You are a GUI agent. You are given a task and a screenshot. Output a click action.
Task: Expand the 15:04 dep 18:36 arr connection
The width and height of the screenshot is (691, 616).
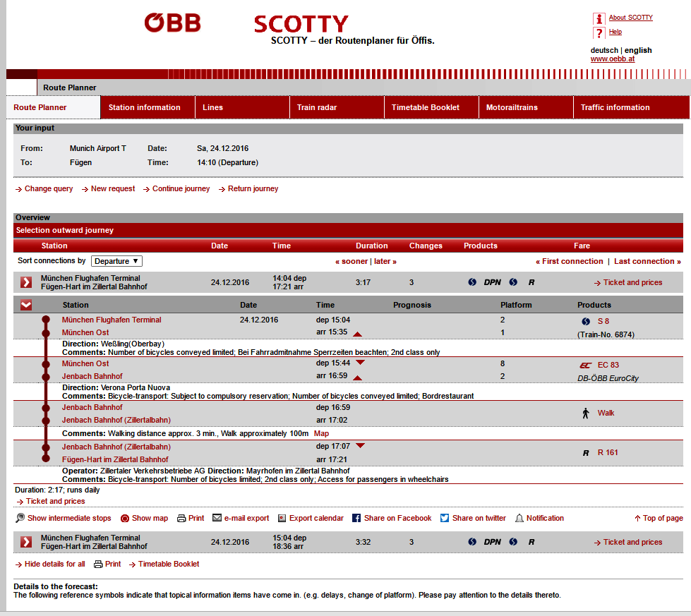pyautogui.click(x=26, y=541)
